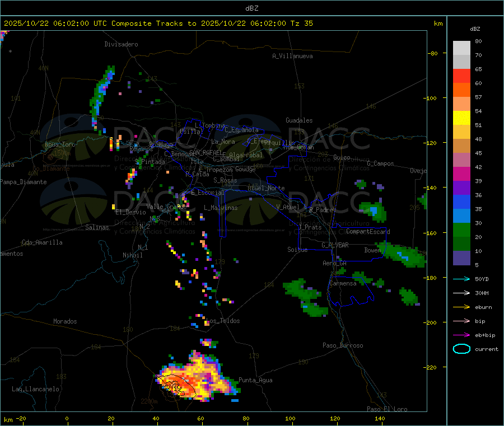
Task: Click the dBZ title at top
Action: click(251, 8)
